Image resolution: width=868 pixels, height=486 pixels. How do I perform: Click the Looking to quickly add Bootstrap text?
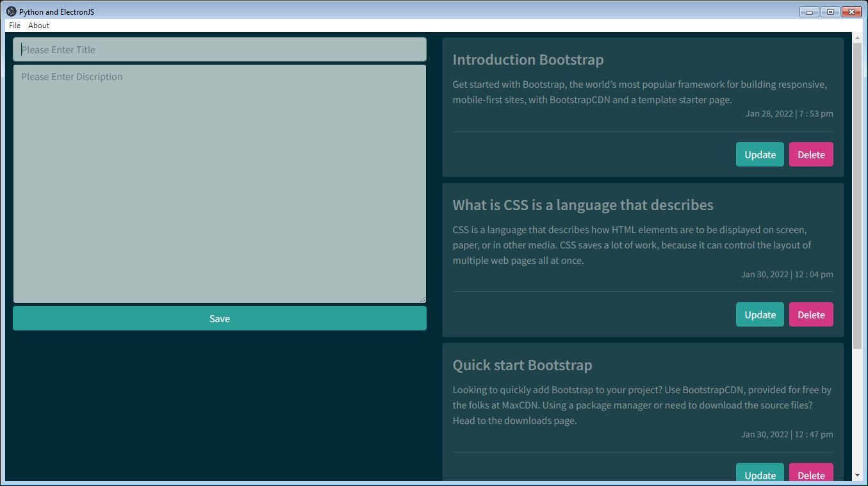642,405
